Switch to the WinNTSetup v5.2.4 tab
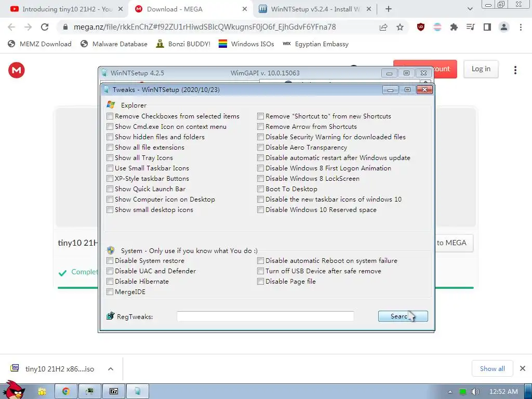Viewport: 532px width, 399px height. tap(315, 9)
